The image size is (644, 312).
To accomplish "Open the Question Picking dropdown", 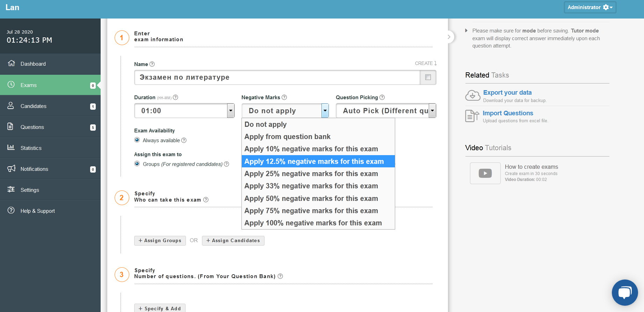I will point(432,111).
